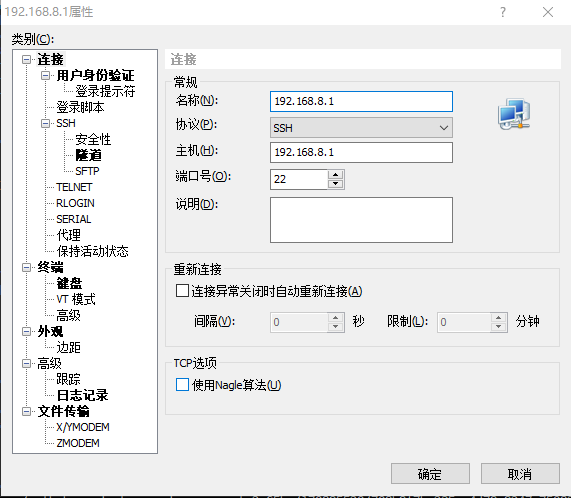Open ZMODEM settings
The image size is (571, 498).
78,443
